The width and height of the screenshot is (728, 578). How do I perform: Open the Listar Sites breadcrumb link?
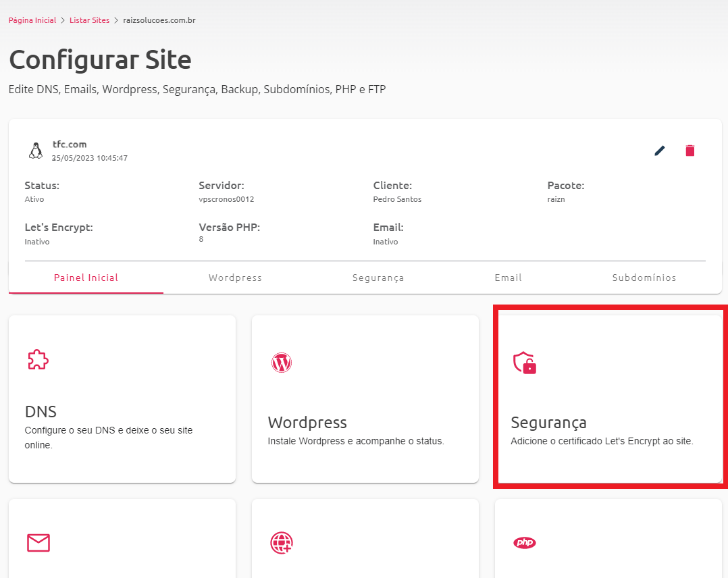(90, 20)
